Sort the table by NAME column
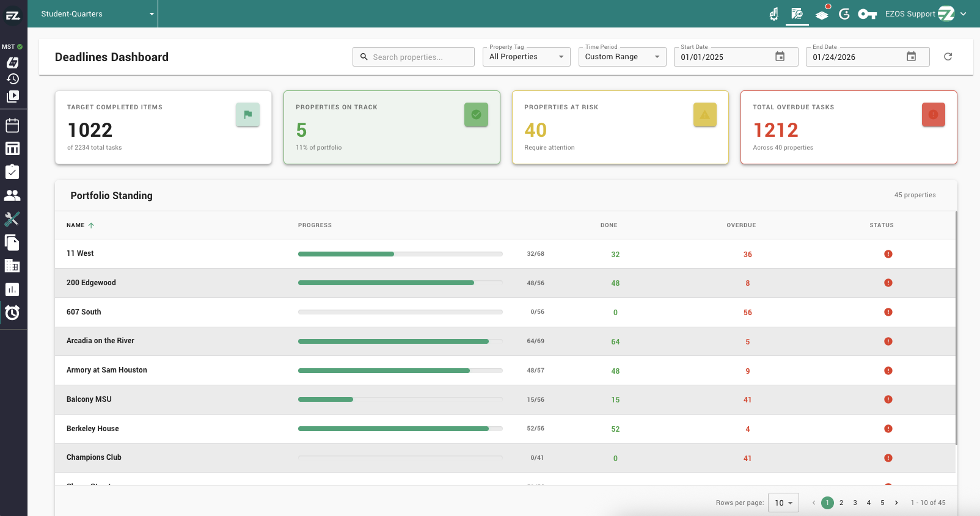This screenshot has height=516, width=980. [80, 225]
